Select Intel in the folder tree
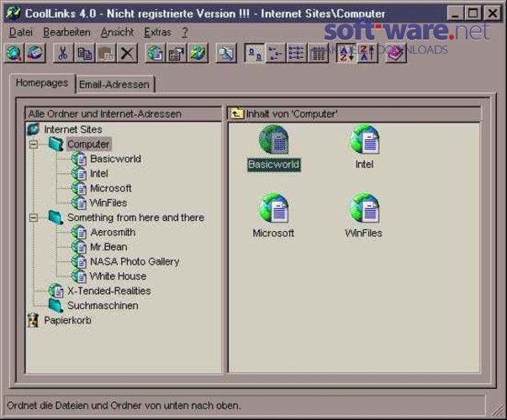 pyautogui.click(x=99, y=174)
